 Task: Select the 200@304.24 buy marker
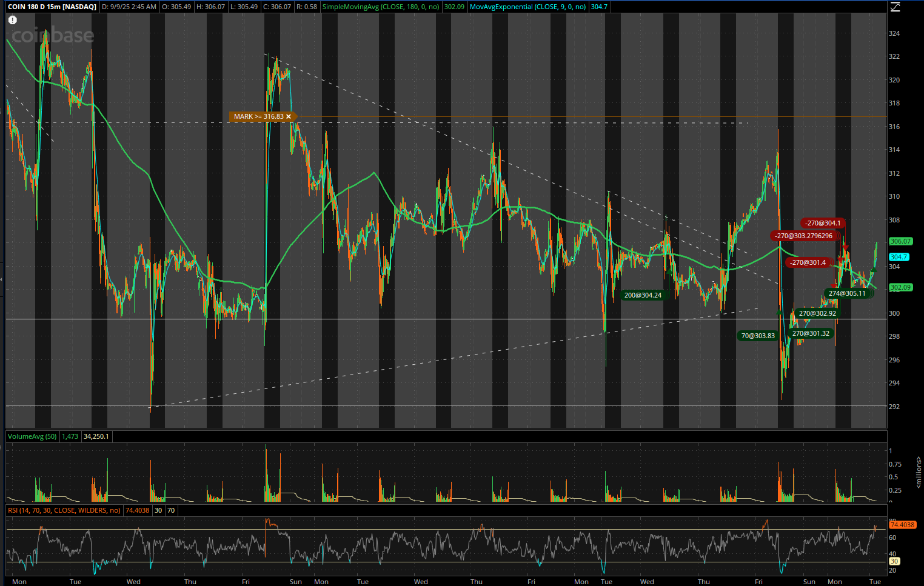[643, 295]
